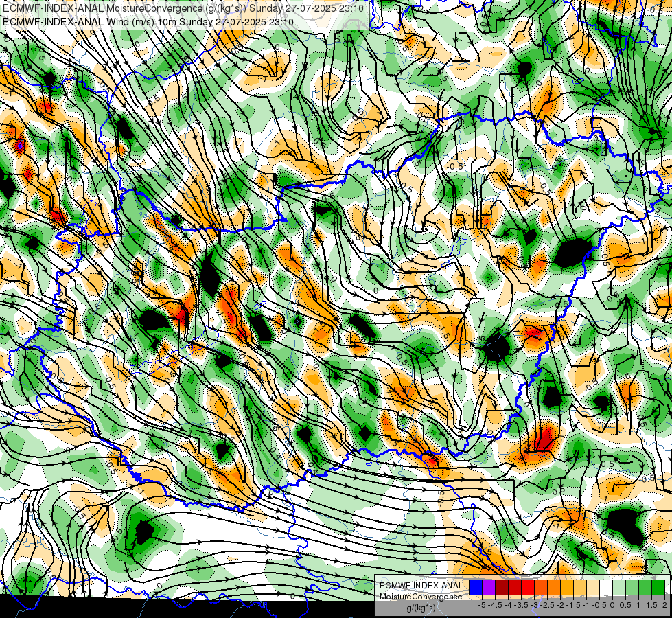Select the medium green swatch between 1 and 1.5
Viewport: 672px width, 618px height.
pos(645,587)
